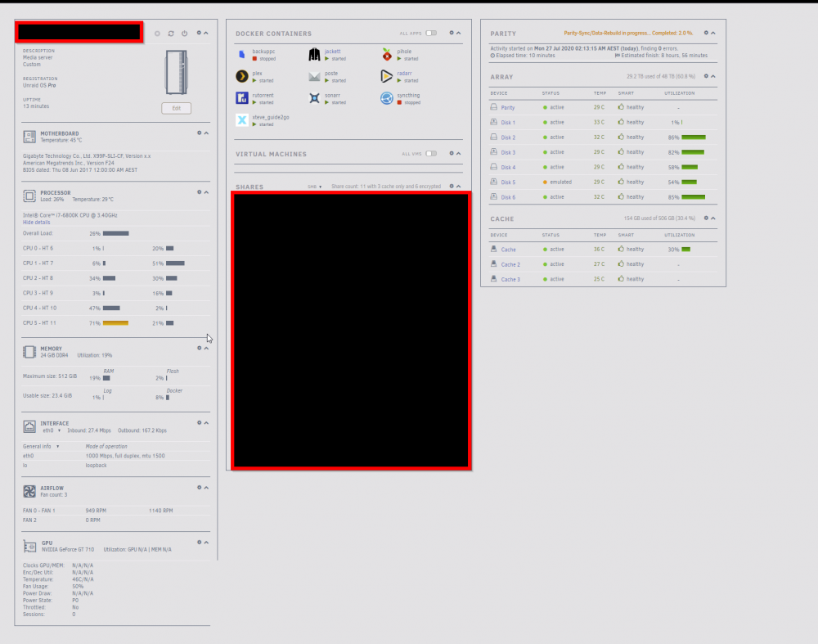Click the Unraid OS Pro registration text
Screen dimensions: 818x644
click(39, 85)
